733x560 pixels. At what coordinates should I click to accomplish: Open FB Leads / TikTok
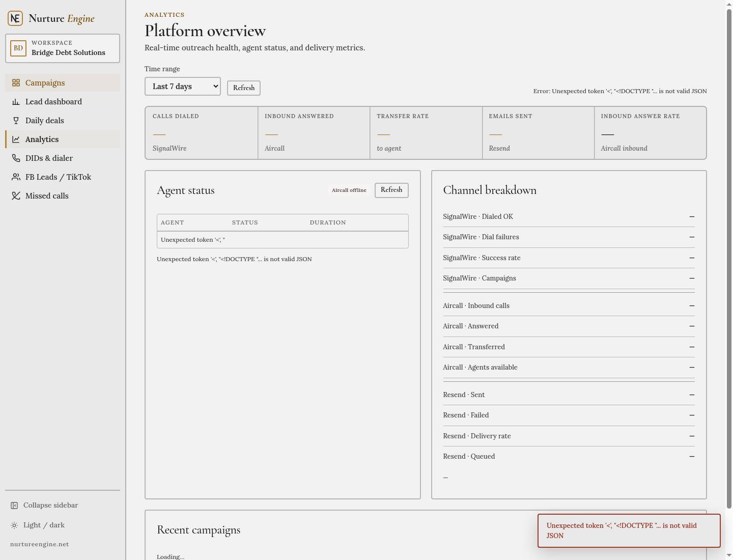pos(63,177)
